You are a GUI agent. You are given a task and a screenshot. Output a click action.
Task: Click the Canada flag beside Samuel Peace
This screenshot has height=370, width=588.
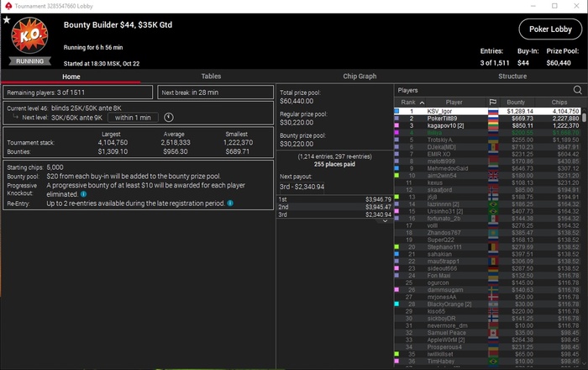(493, 332)
